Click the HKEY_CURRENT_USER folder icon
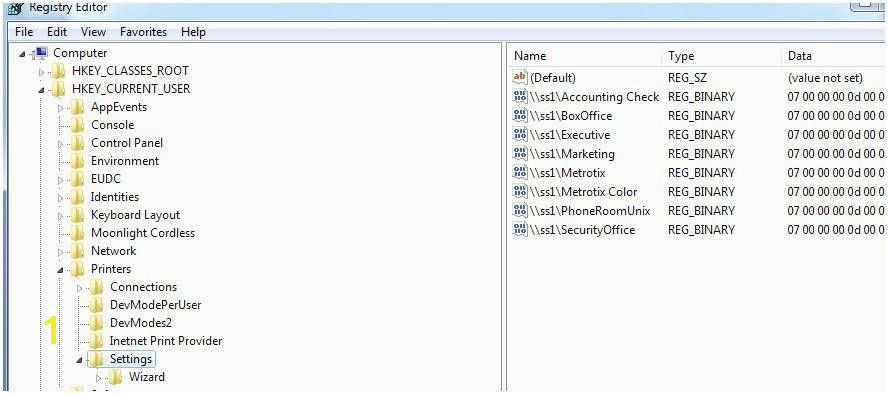Screen dimensions: 888x394 point(58,89)
